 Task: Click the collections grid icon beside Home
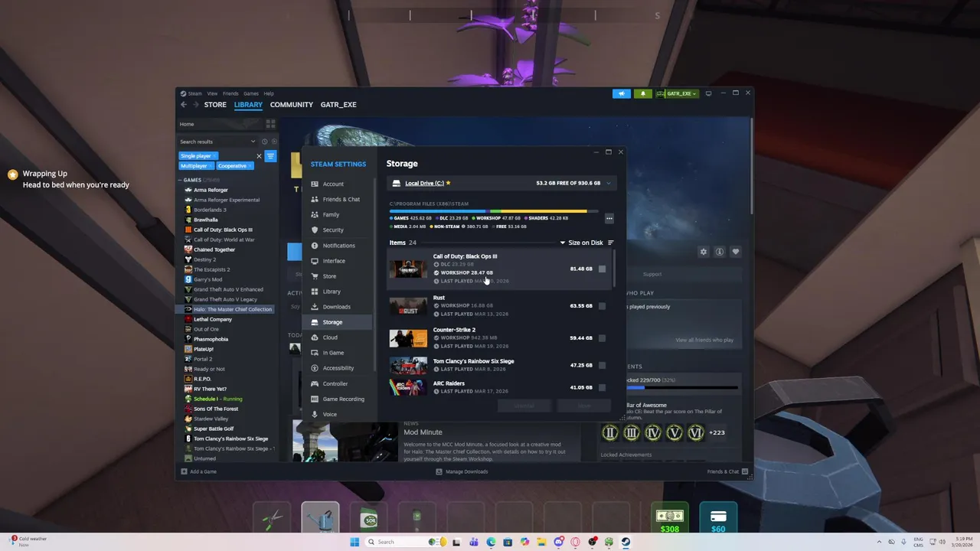[x=270, y=124]
